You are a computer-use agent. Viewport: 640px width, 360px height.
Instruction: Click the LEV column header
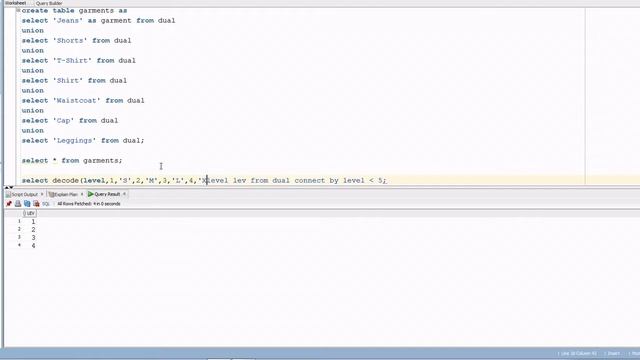[x=30, y=213]
